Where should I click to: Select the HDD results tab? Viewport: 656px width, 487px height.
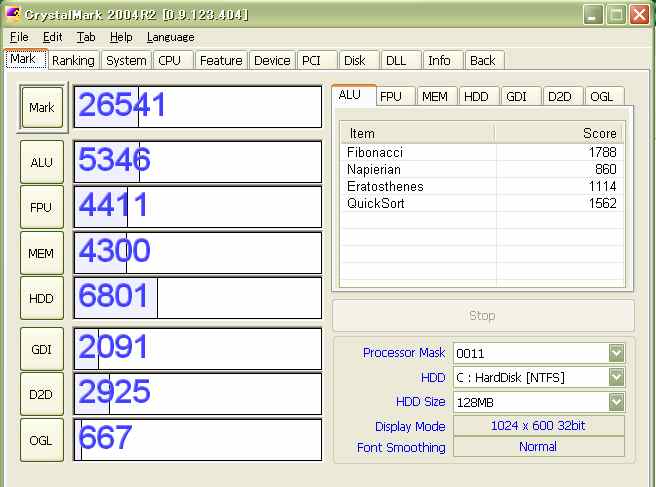point(476,96)
